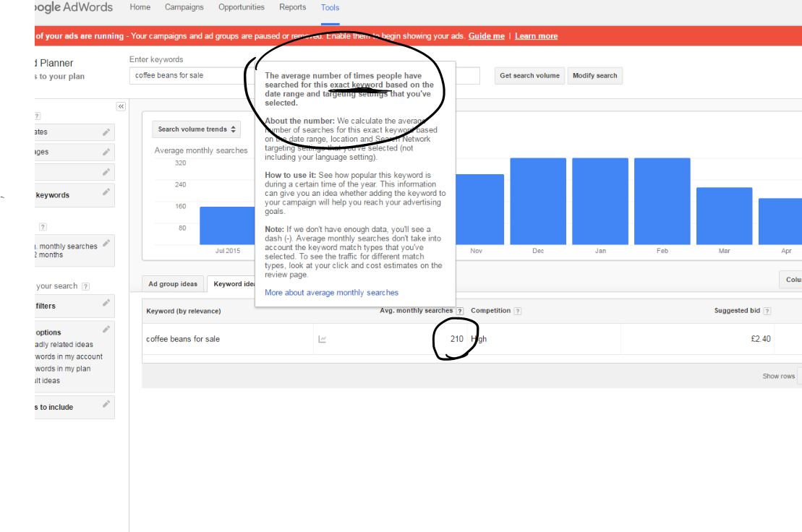
Task: Open the Search volume trends dropdown
Action: [197, 129]
